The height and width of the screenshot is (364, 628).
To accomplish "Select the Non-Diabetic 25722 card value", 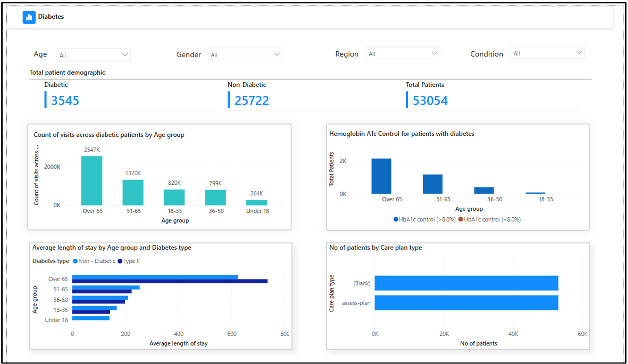I will pos(252,101).
